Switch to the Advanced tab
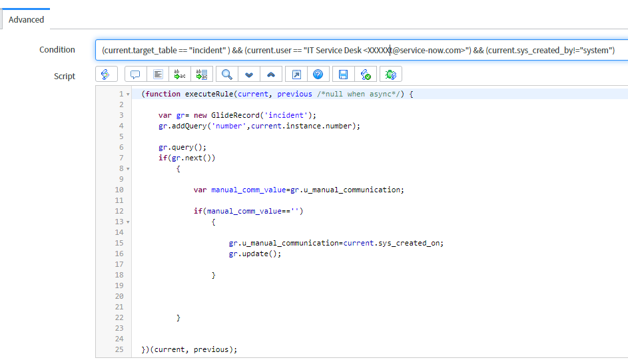The image size is (628, 364). pyautogui.click(x=26, y=19)
